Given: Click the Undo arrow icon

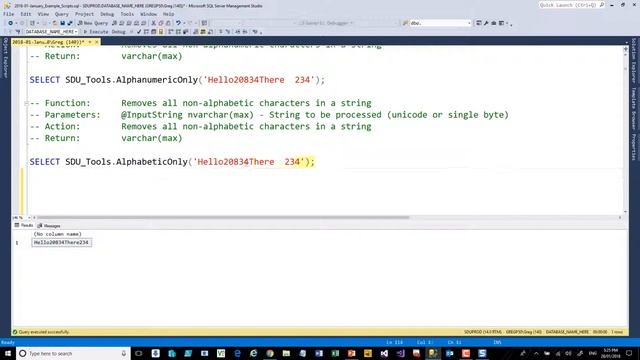Looking at the screenshot, I should [x=178, y=23].
